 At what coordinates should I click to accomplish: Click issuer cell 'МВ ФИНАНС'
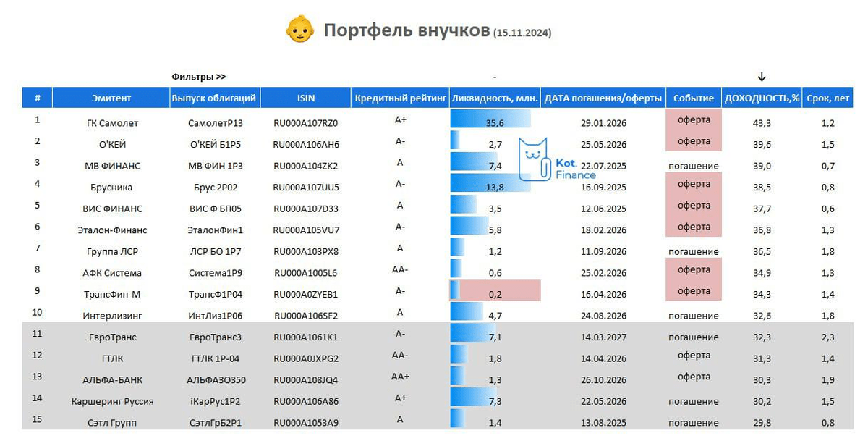coord(111,166)
